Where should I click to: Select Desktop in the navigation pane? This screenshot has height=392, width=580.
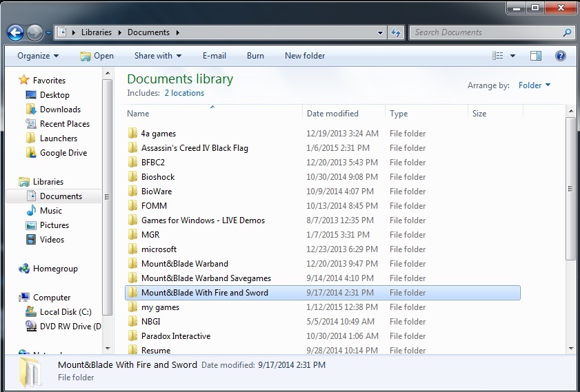(x=48, y=95)
